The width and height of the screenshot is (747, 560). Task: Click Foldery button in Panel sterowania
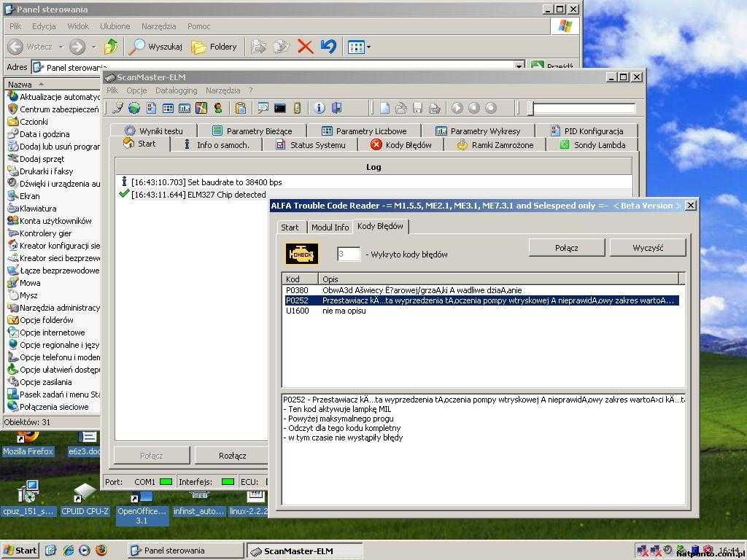(214, 47)
